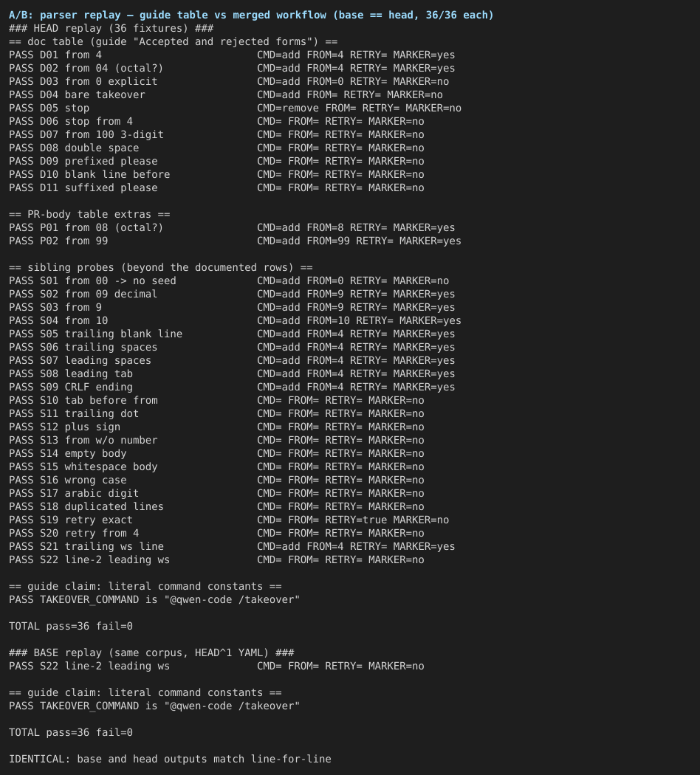Click the S21 trailing ws line row
Screen dimensions: 700x775
tap(232, 547)
